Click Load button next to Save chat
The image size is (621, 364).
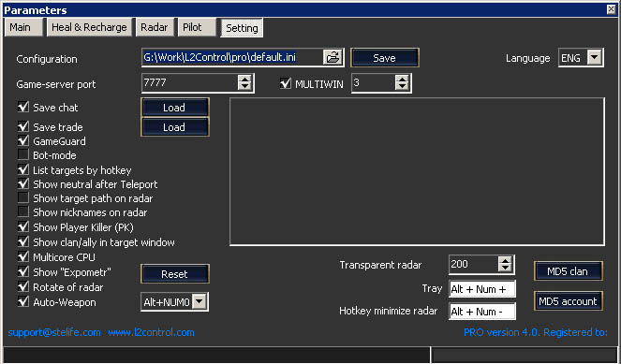click(x=174, y=108)
